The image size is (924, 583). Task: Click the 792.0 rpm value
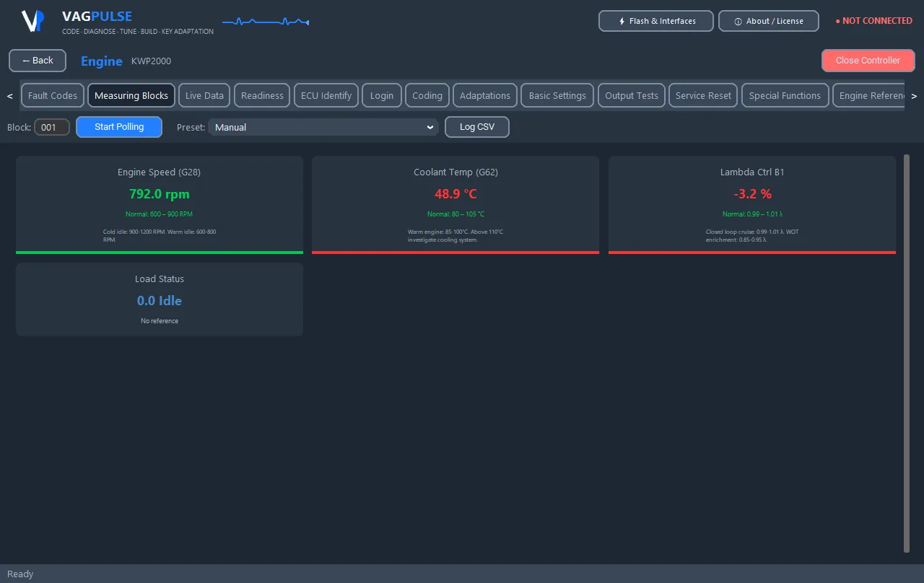pos(160,193)
